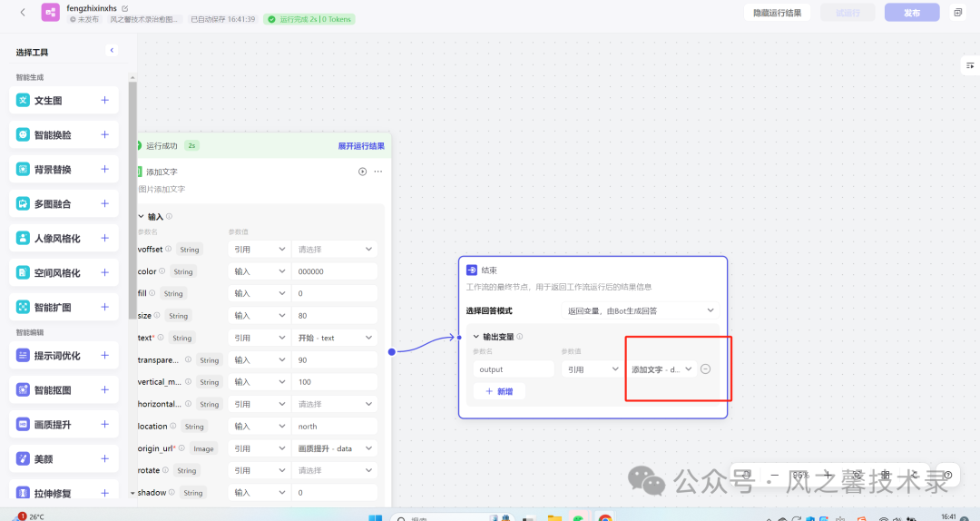Add the 智能扩图 tool
This screenshot has height=521, width=980.
tap(105, 307)
